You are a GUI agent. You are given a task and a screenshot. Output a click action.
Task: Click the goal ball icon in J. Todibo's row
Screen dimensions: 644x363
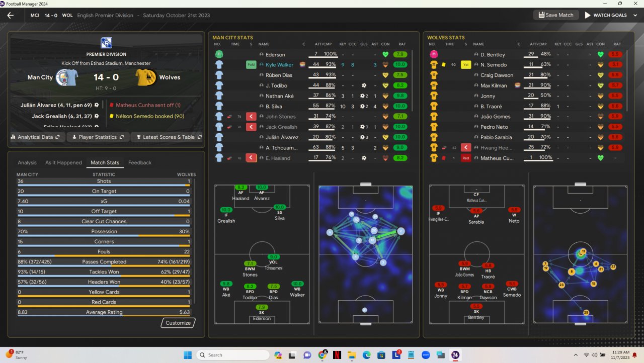click(x=363, y=85)
